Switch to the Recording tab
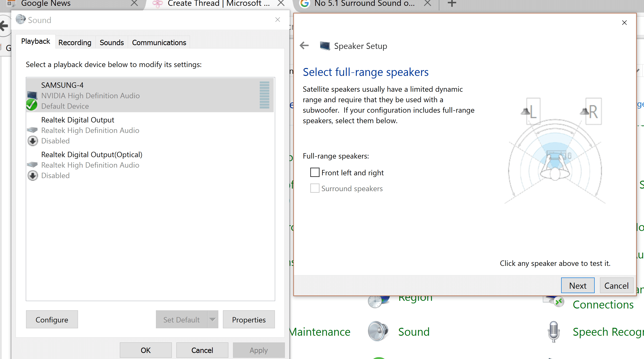The width and height of the screenshot is (644, 359). [75, 43]
